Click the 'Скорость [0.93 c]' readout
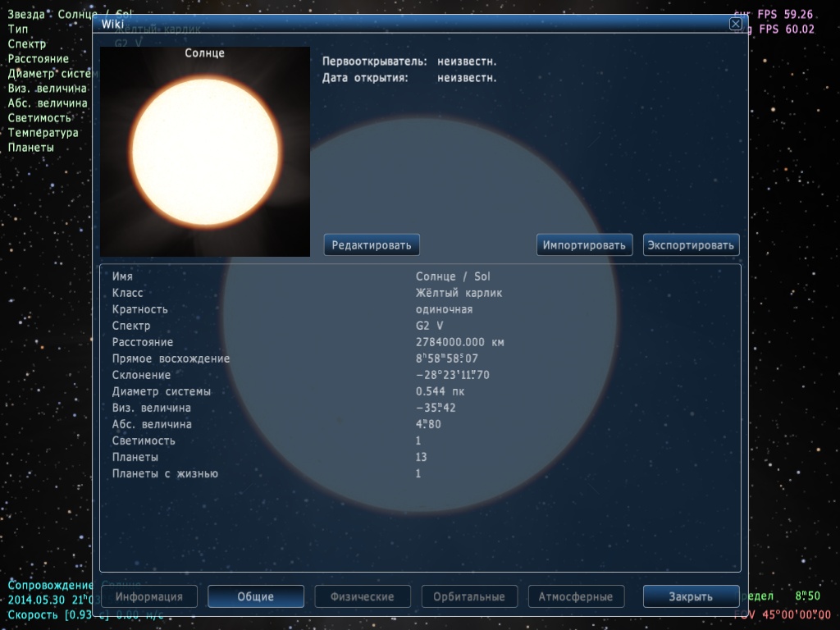 (x=58, y=615)
